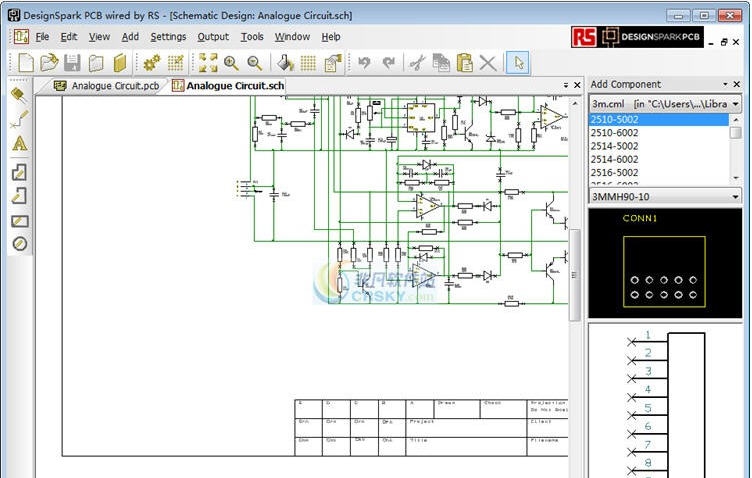The width and height of the screenshot is (752, 478).
Task: Undo the last action
Action: point(364,63)
